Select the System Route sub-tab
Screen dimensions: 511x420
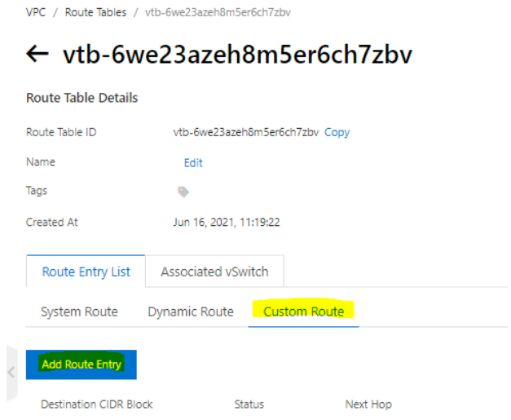(x=79, y=312)
